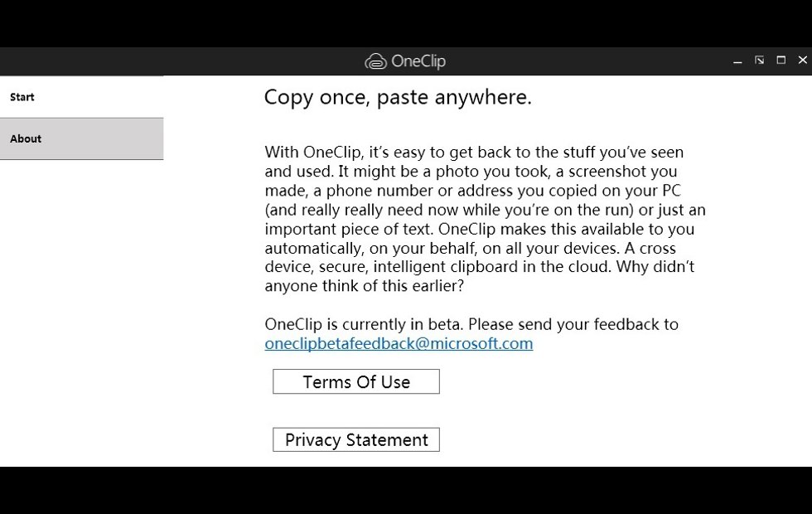Open the oneclipbetafeedback@microsoft.com email link
The width and height of the screenshot is (812, 514).
coord(399,343)
